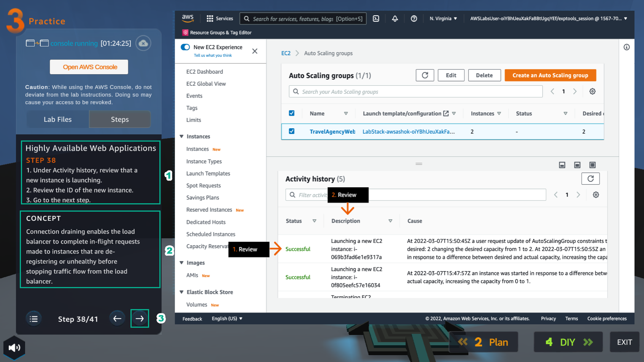Minimize the details split panel
Screen dimensions: 644x362
click(x=562, y=165)
